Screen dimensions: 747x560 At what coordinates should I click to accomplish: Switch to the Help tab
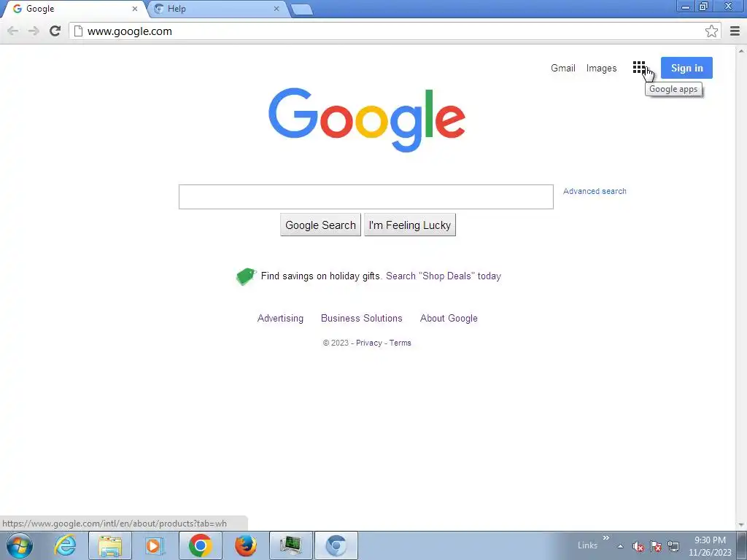tap(217, 9)
